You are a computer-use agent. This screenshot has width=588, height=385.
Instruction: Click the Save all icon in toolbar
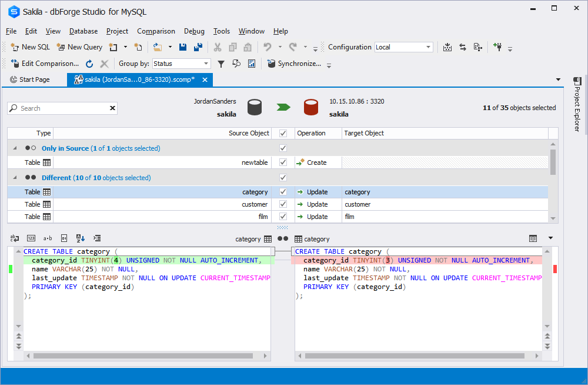click(x=198, y=47)
